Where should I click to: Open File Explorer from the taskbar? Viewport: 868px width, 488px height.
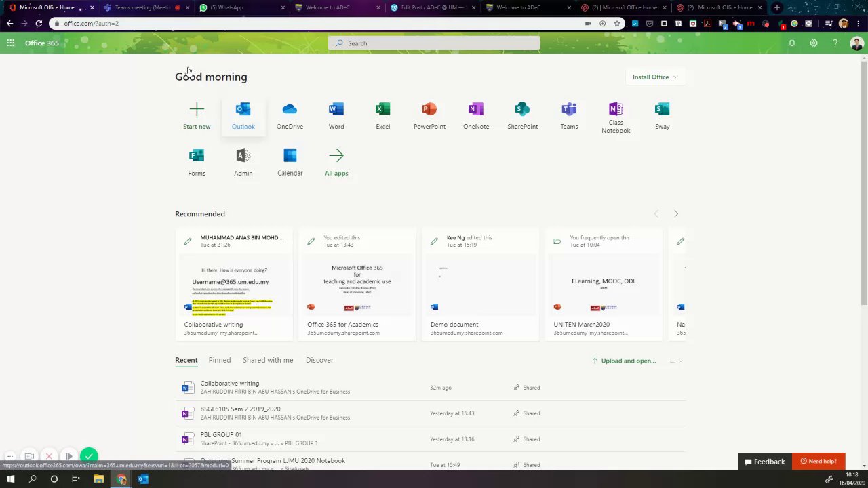(98, 479)
